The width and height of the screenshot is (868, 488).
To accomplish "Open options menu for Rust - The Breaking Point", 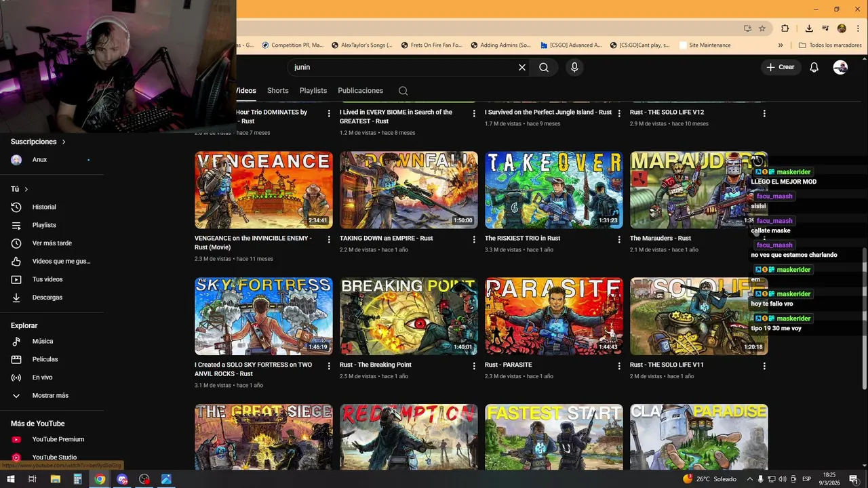I will tap(474, 366).
